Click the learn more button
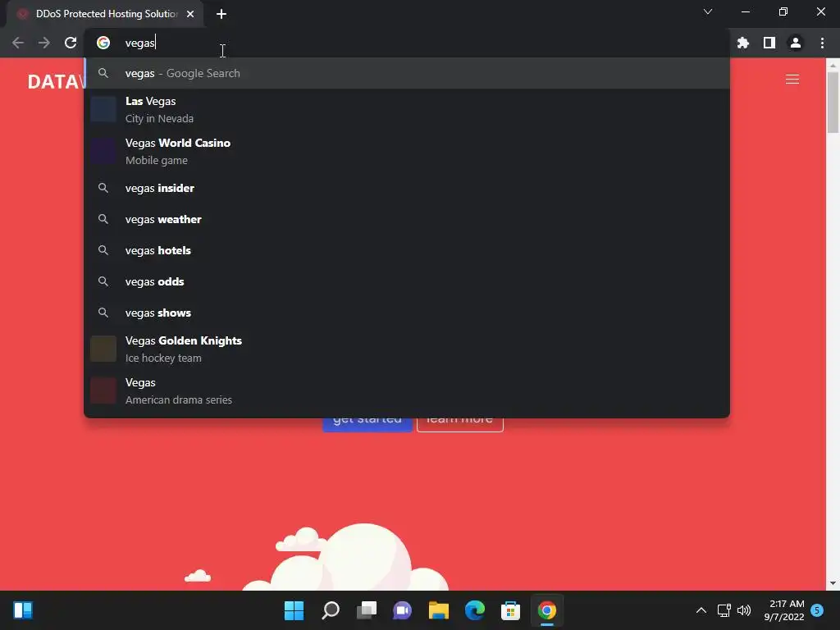The image size is (840, 630). click(x=459, y=424)
